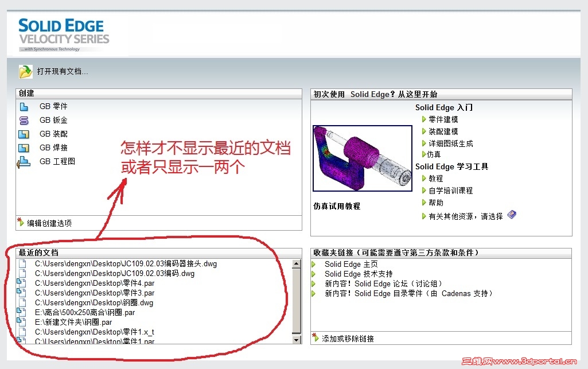Open the 零件建模 tutorial link

pos(443,119)
